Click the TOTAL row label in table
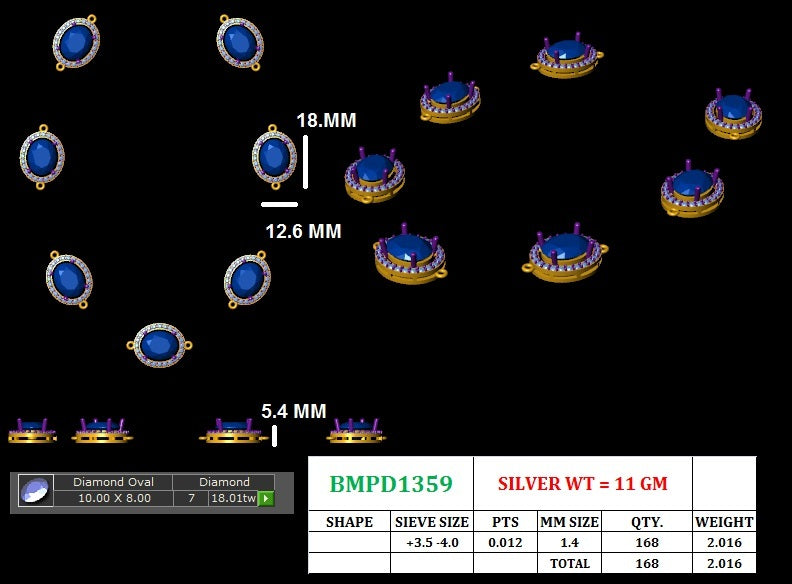Screen dimensions: 792x584 coord(569,563)
